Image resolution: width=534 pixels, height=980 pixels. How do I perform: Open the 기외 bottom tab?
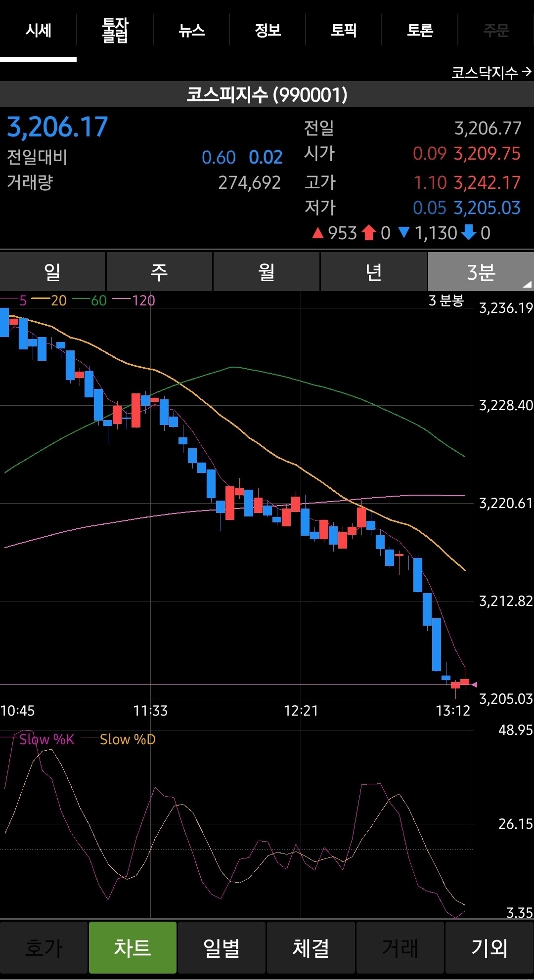coord(489,947)
